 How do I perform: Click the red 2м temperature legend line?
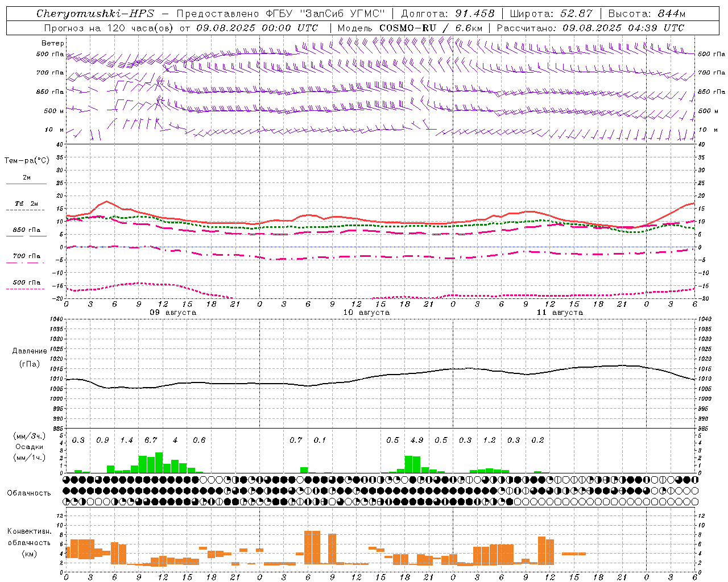coord(26,184)
